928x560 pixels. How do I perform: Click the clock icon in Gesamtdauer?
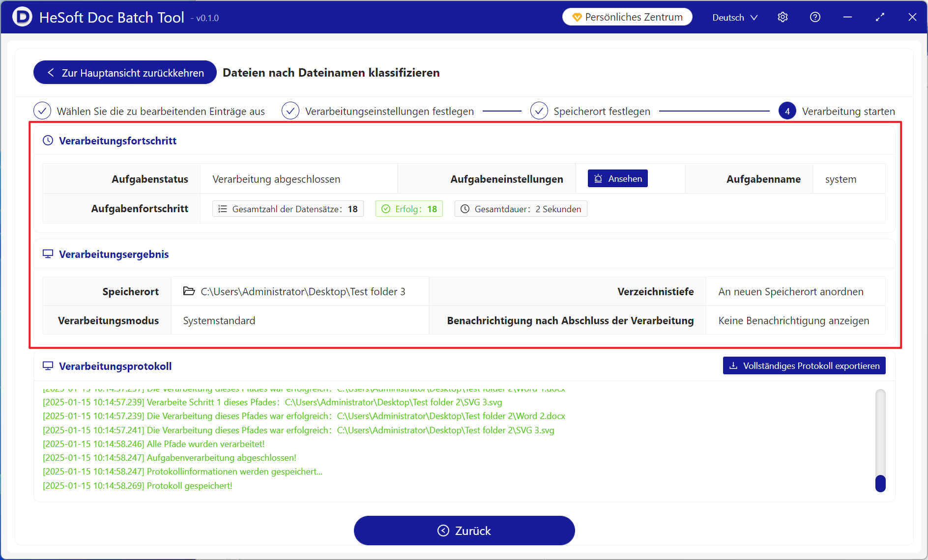(x=465, y=209)
